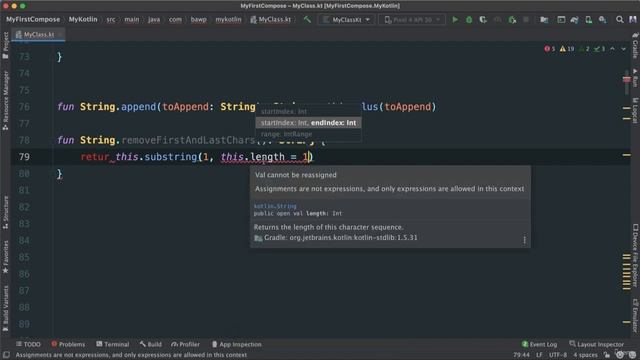Open the SDK Manager icon

click(x=602, y=19)
